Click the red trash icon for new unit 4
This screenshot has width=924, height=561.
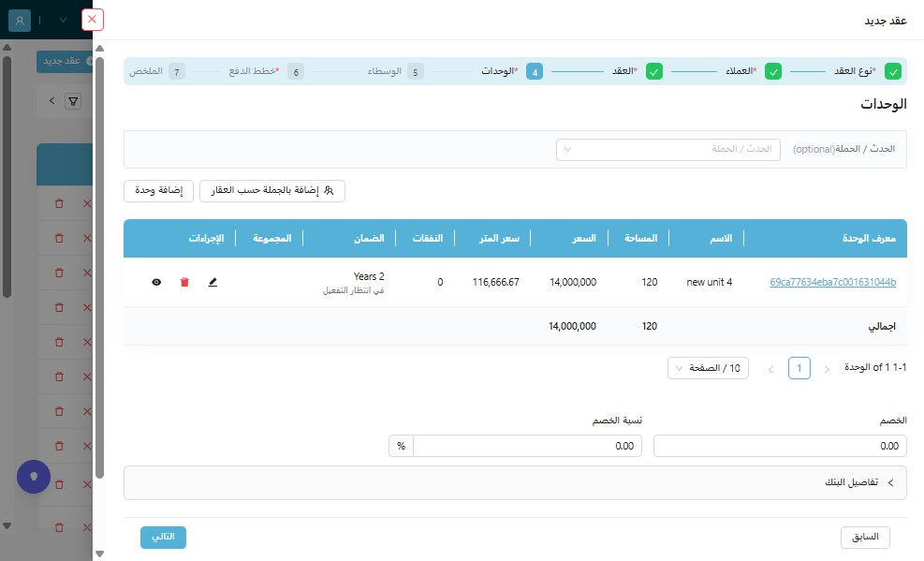pyautogui.click(x=184, y=282)
